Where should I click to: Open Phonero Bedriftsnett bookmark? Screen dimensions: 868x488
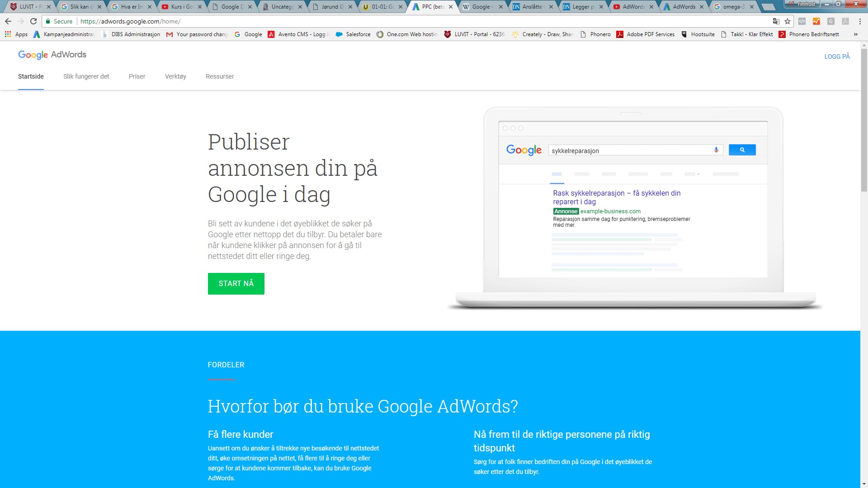[809, 34]
